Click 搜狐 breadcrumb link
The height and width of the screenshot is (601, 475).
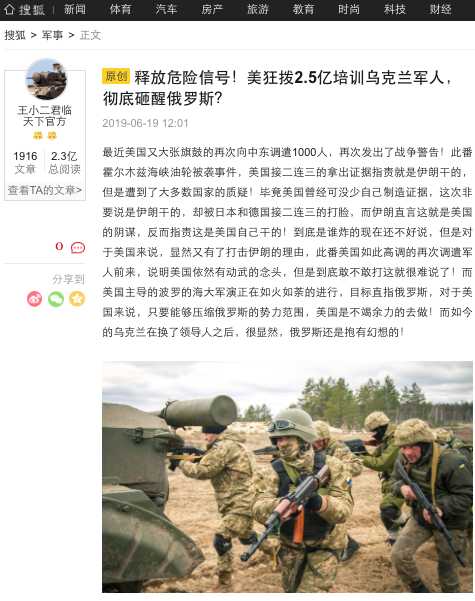coord(15,35)
